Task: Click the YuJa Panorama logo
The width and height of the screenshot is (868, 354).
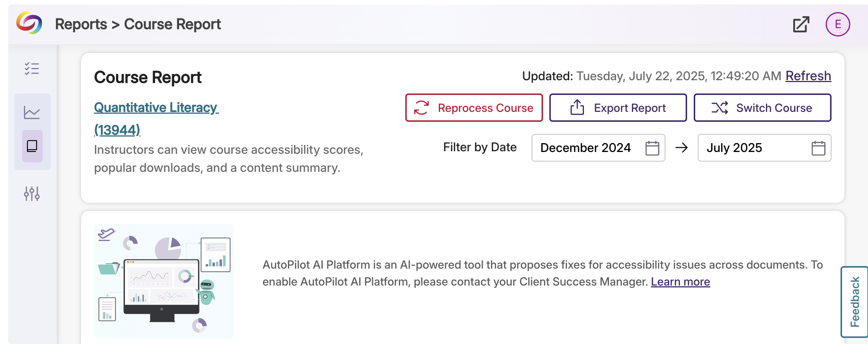Action: point(29,23)
